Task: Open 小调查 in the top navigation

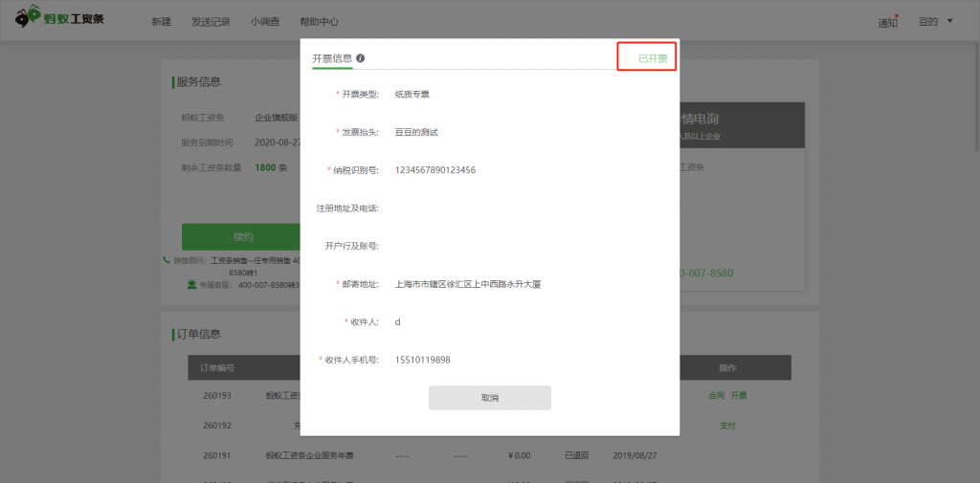Action: 265,22
